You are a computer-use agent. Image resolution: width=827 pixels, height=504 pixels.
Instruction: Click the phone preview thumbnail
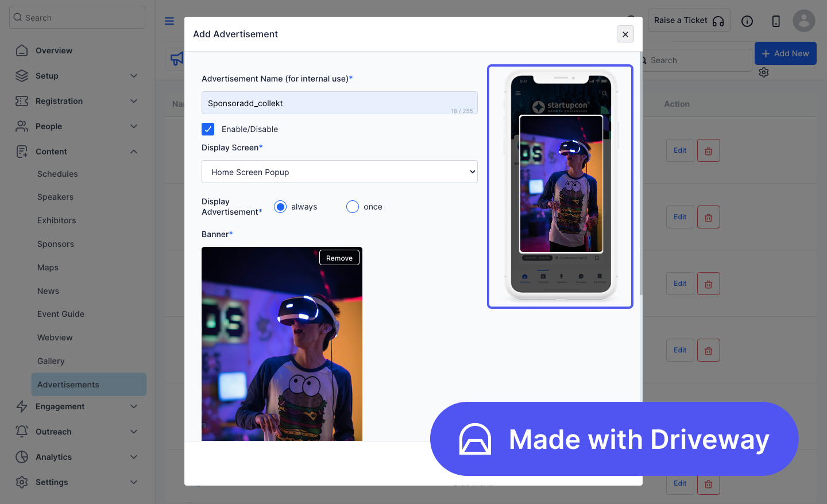[560, 187]
